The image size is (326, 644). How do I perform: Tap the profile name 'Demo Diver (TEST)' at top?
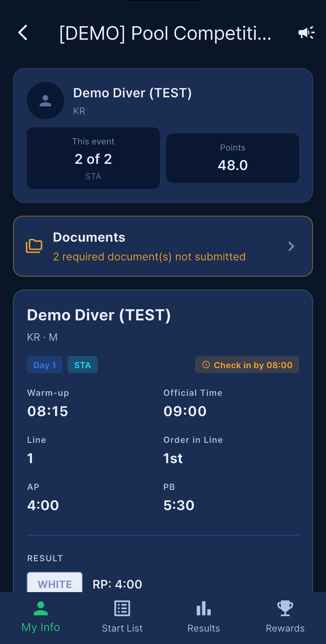click(x=132, y=93)
